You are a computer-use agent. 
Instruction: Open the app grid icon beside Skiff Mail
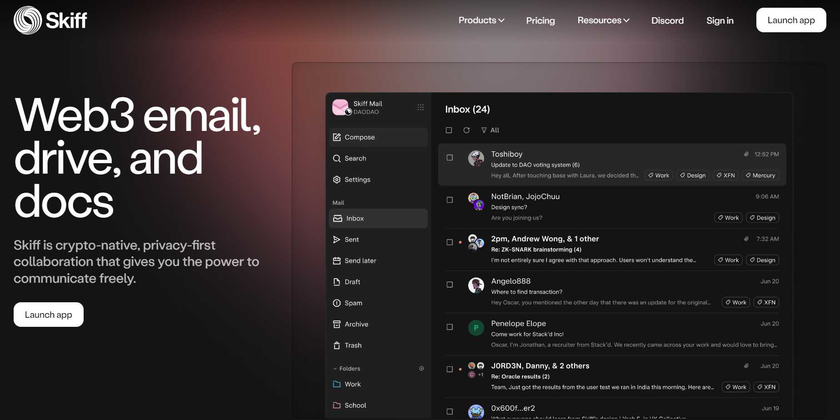pyautogui.click(x=420, y=107)
